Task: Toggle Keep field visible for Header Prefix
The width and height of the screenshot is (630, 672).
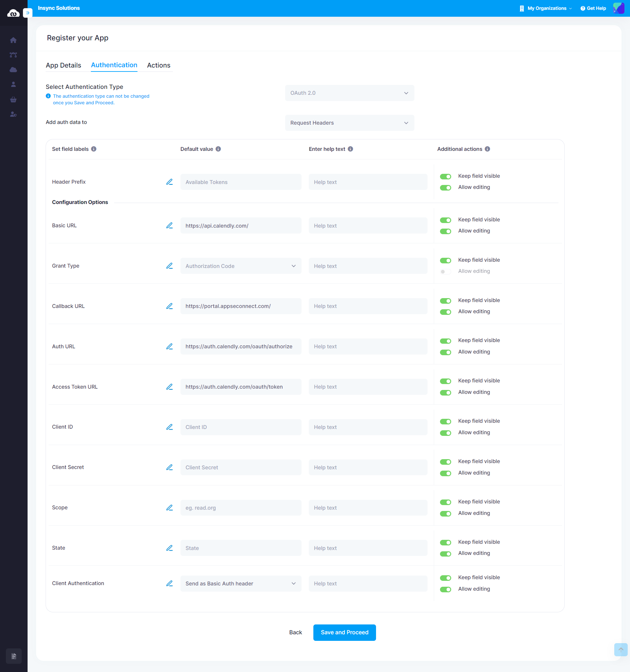Action: click(x=445, y=176)
